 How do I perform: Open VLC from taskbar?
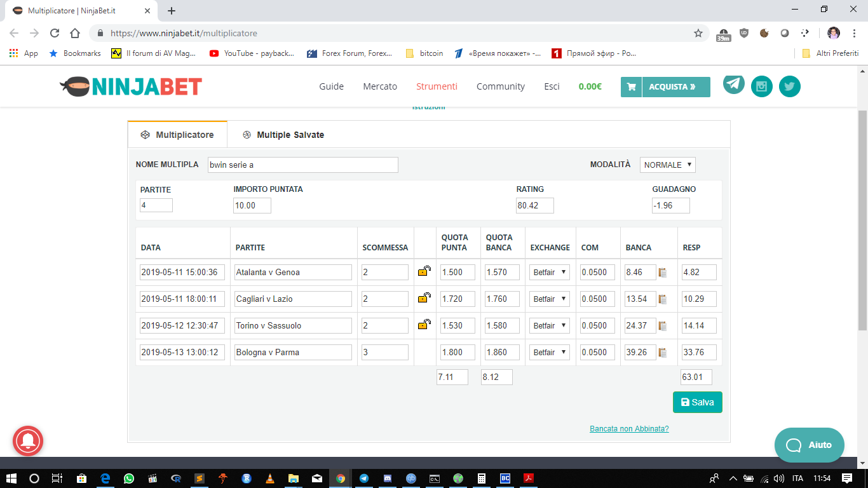pyautogui.click(x=269, y=478)
